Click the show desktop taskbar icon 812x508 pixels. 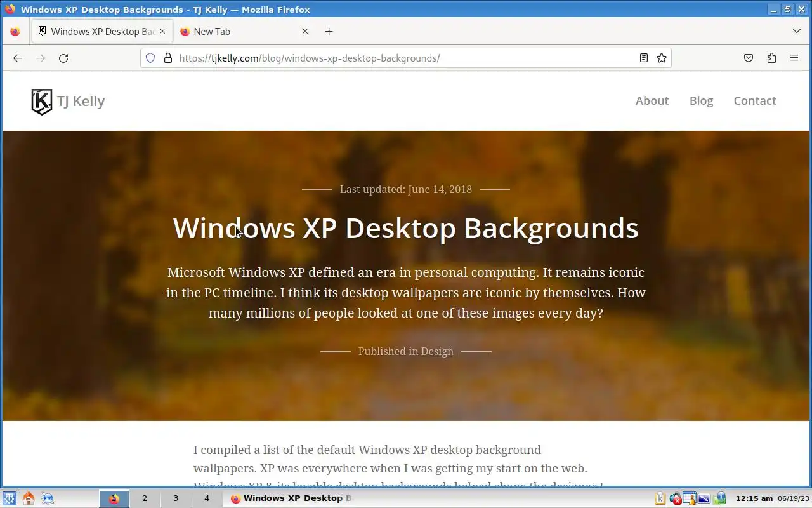coord(48,498)
